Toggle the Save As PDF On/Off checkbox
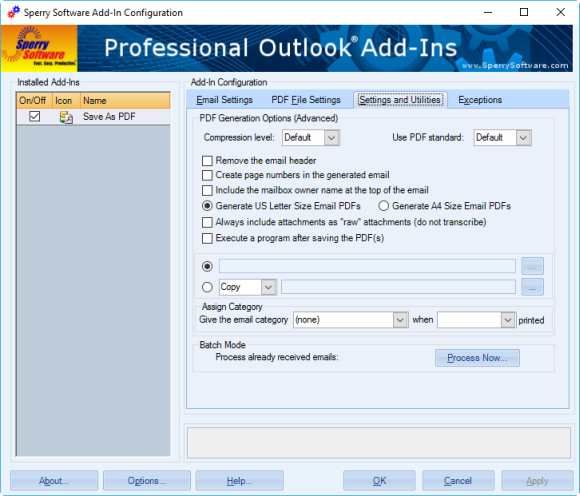 pyautogui.click(x=34, y=117)
